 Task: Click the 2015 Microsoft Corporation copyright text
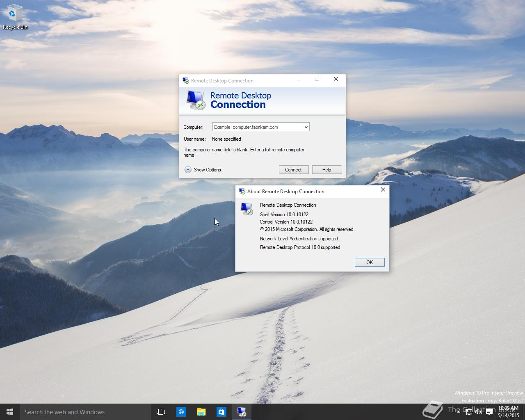coord(307,229)
